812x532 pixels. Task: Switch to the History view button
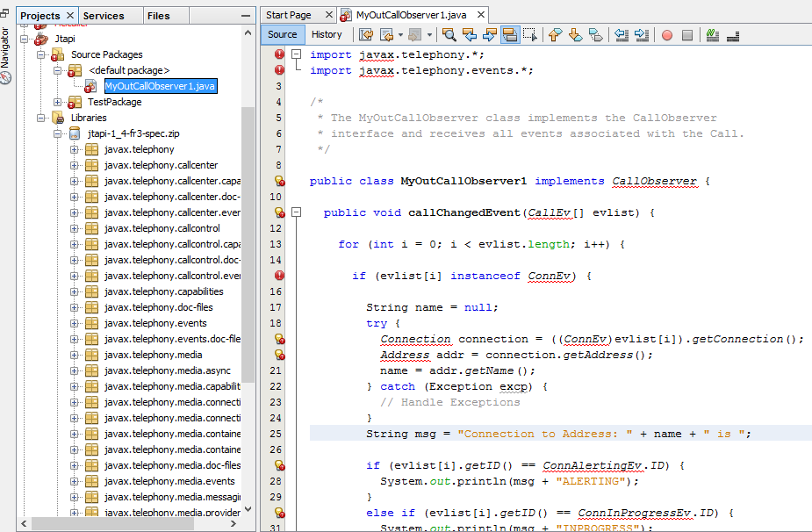pos(327,35)
